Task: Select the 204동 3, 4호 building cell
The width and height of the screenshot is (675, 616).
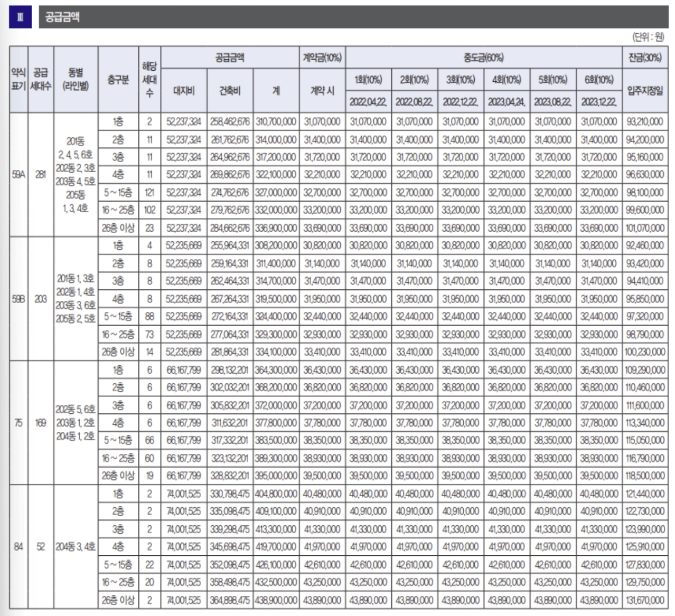Action: (x=76, y=546)
